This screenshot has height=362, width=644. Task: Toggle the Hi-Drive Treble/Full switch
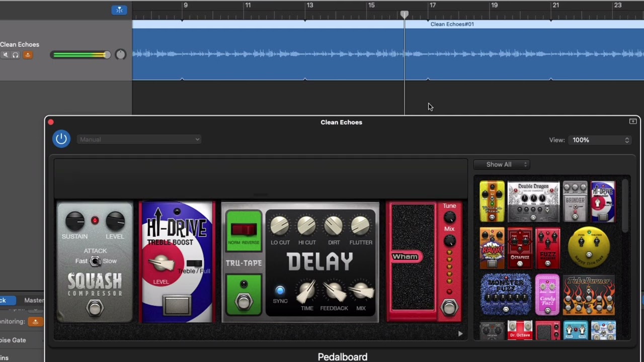point(194,264)
